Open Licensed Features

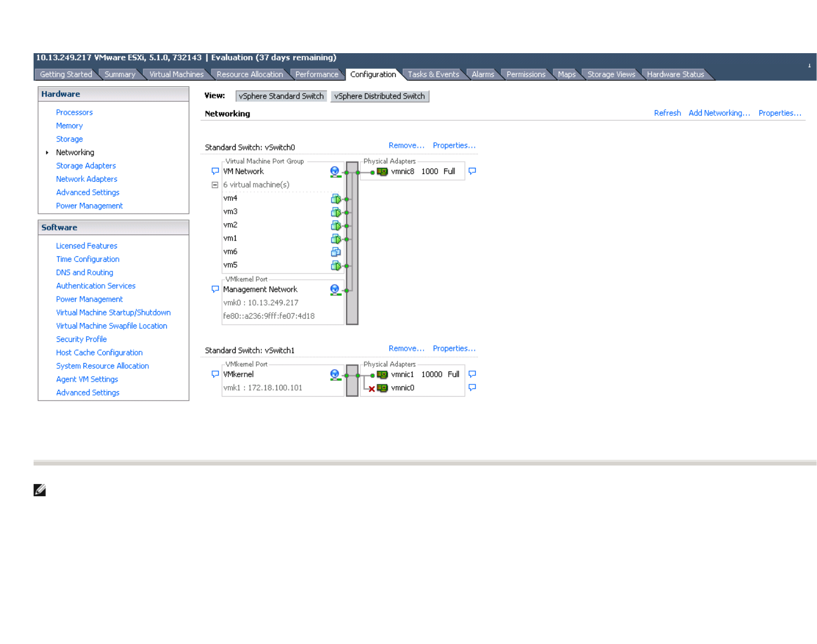pos(87,246)
